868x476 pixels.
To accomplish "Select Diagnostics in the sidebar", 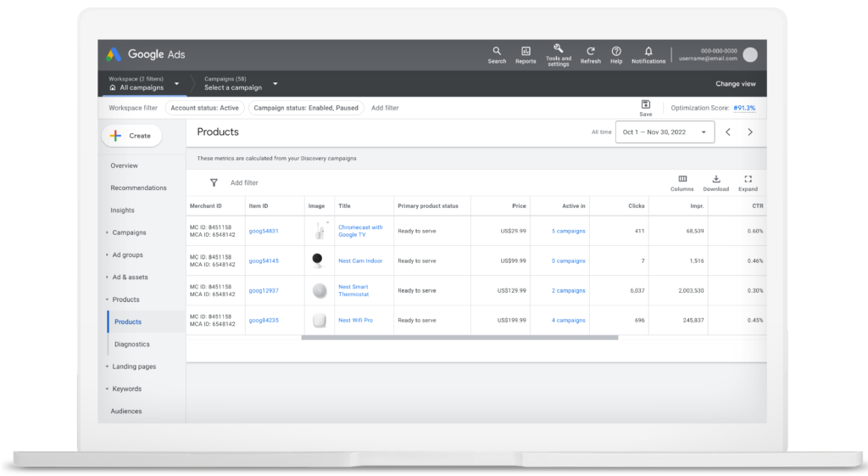I will tap(132, 344).
